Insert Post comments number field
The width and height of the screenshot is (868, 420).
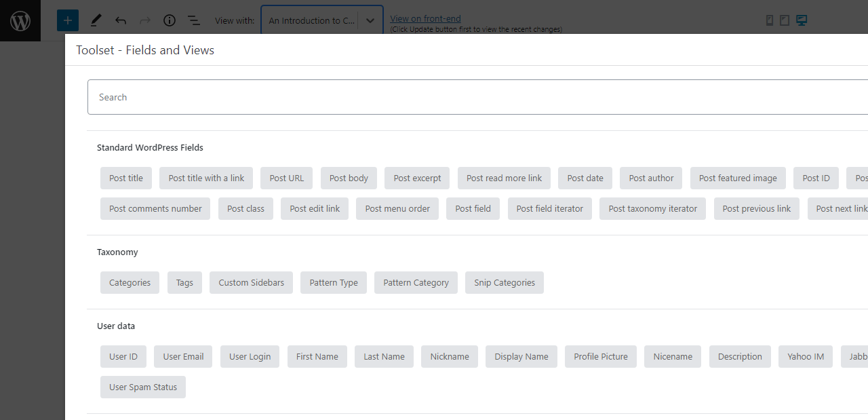coord(155,208)
